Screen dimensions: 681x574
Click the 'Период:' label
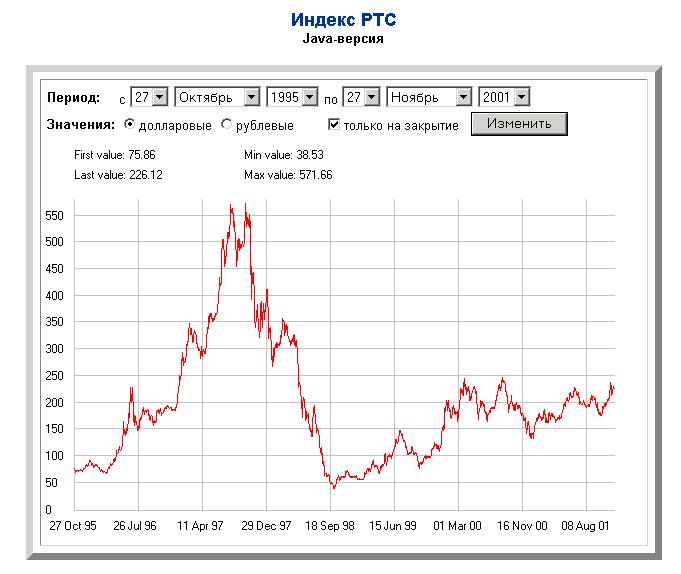coord(73,97)
